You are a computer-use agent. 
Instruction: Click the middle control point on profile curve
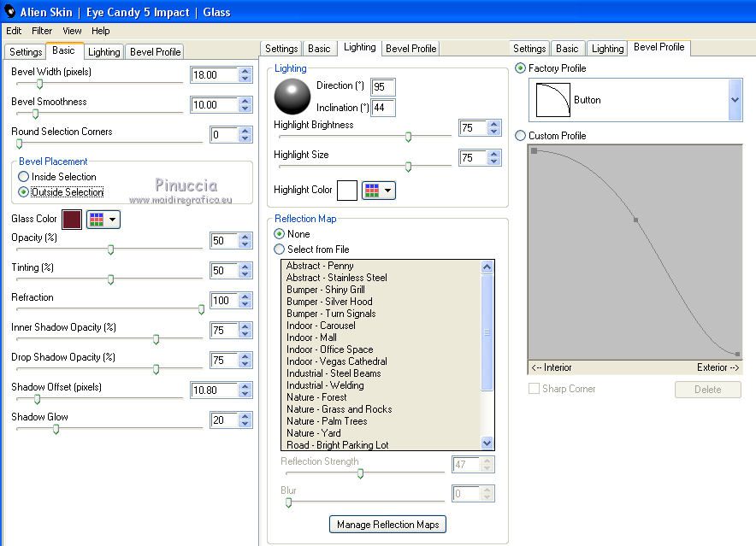[x=635, y=220]
